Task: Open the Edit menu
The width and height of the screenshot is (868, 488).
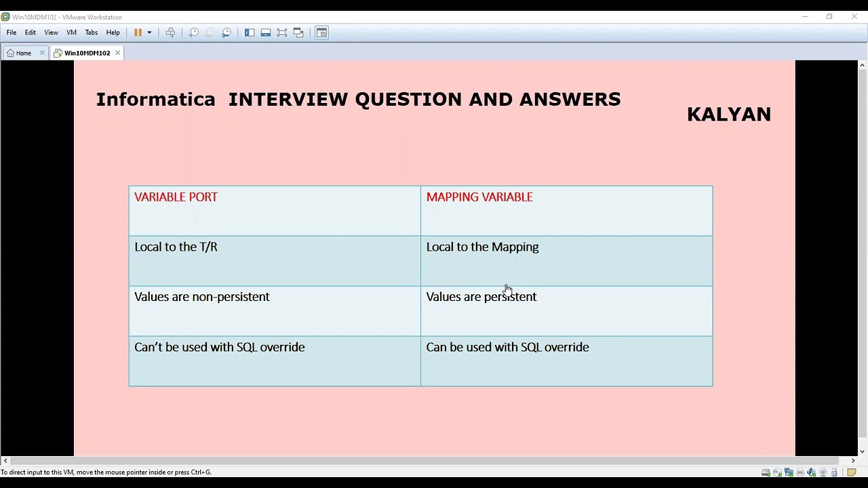Action: (31, 33)
